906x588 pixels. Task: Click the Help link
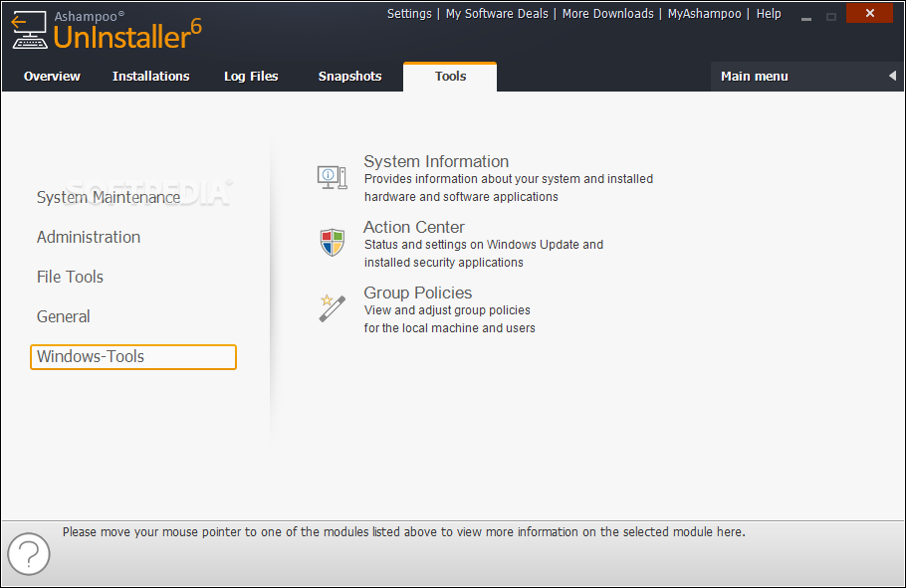[769, 14]
